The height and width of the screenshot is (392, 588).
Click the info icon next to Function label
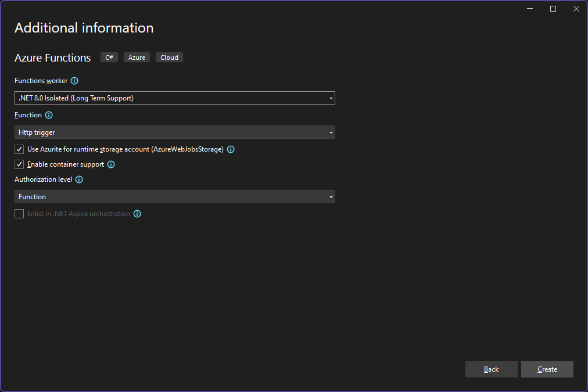point(49,115)
